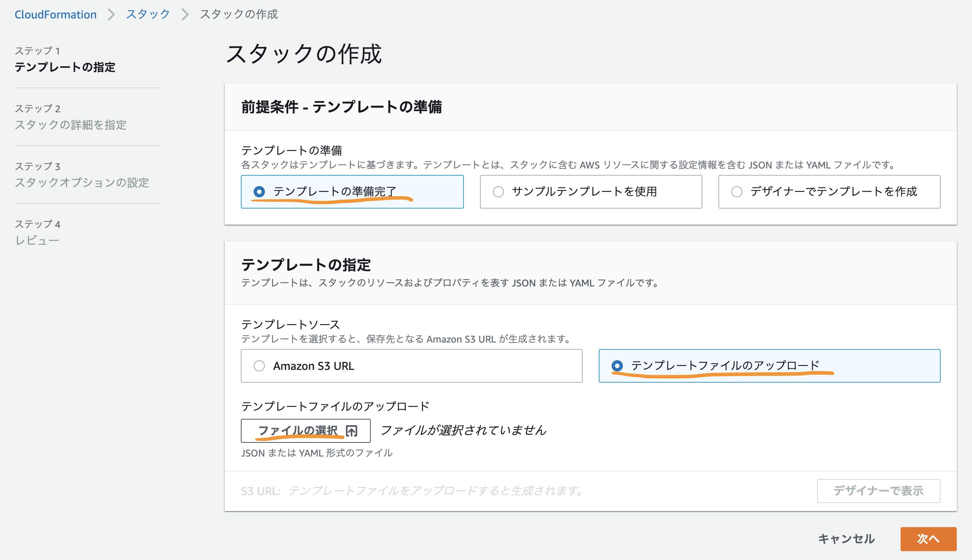Viewport: 972px width, 560px height.
Task: Choose テンプレートファイルのアップロード radio option
Action: [617, 366]
